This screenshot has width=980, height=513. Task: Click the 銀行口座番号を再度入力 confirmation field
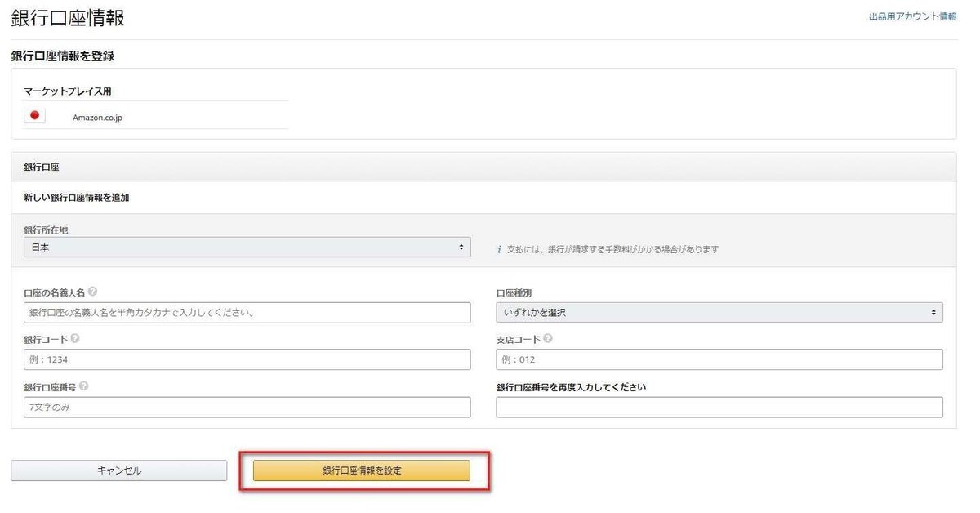pos(719,407)
